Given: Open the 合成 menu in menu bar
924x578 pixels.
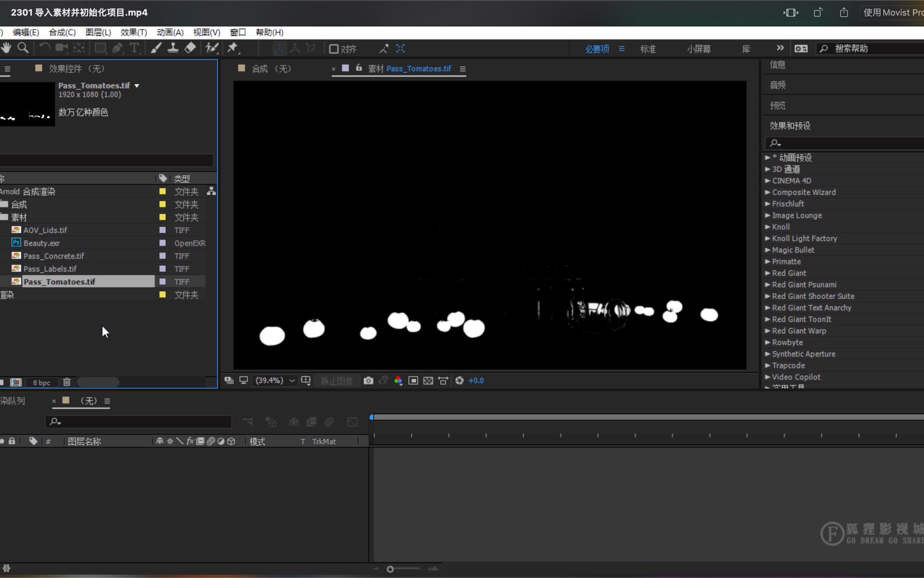Looking at the screenshot, I should 61,32.
